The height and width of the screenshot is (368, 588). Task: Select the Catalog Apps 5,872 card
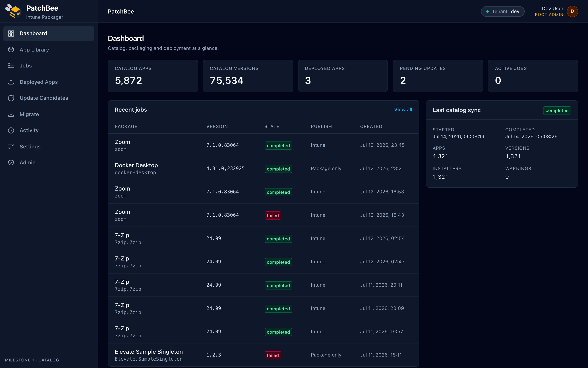click(x=153, y=76)
